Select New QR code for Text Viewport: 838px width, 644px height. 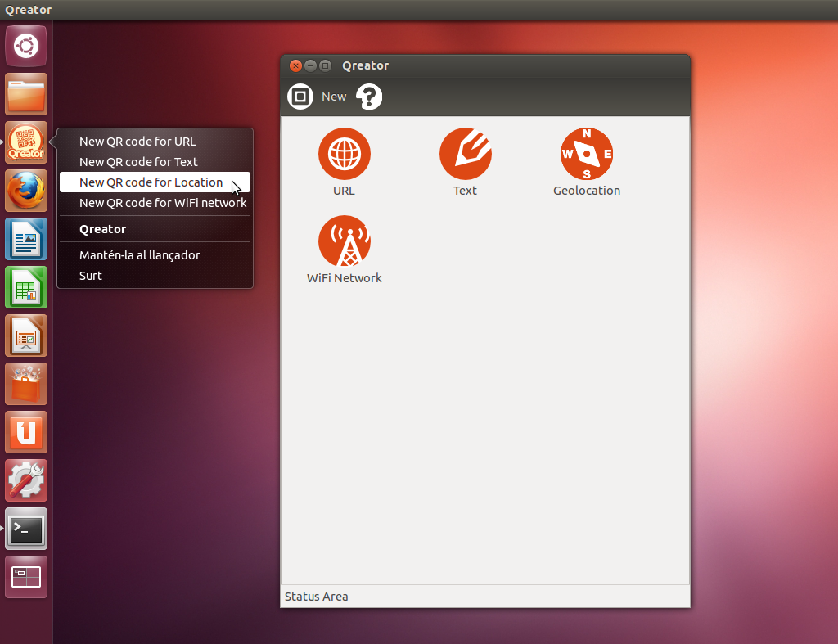155,162
